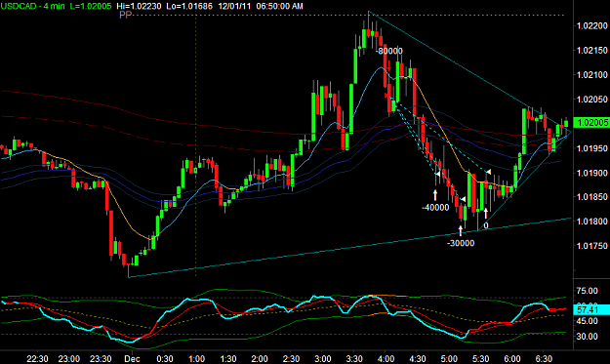Click the 6:30 time axis label
Screen dimensions: 610x364
(x=544, y=359)
